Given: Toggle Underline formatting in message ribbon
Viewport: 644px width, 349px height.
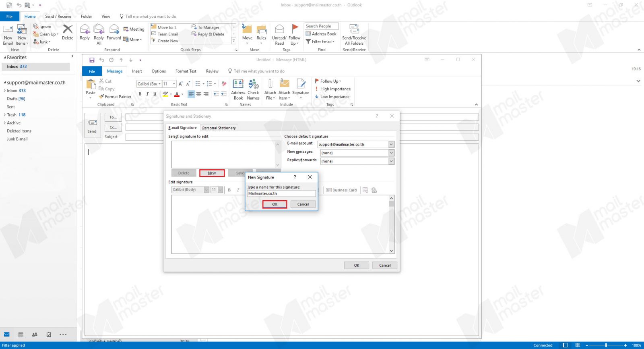Looking at the screenshot, I should [155, 94].
